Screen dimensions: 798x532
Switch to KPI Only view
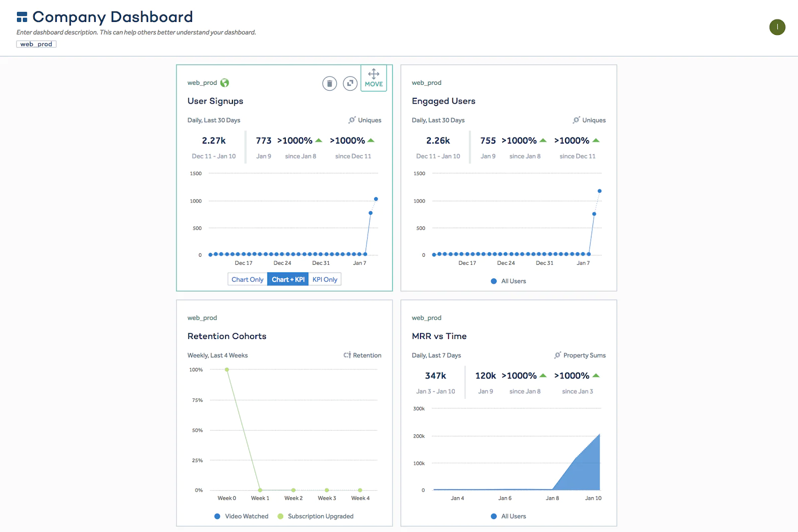[x=325, y=279]
